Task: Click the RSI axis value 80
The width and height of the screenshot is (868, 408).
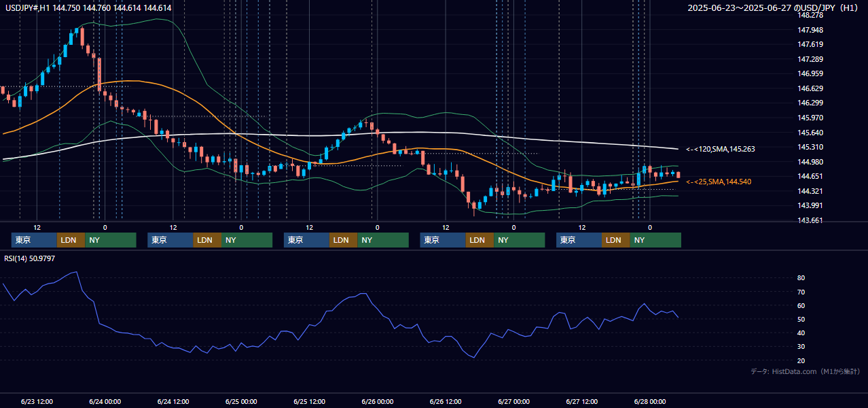Action: [x=801, y=278]
